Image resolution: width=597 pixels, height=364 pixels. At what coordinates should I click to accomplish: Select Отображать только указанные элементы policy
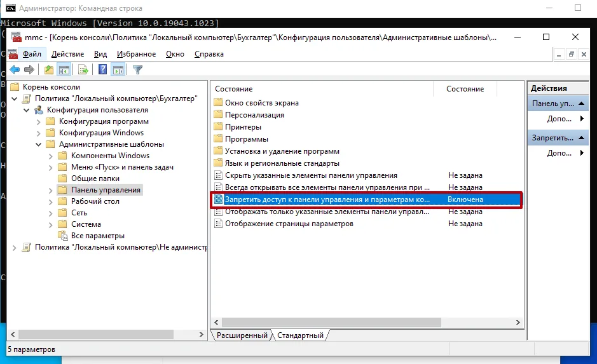click(x=327, y=212)
